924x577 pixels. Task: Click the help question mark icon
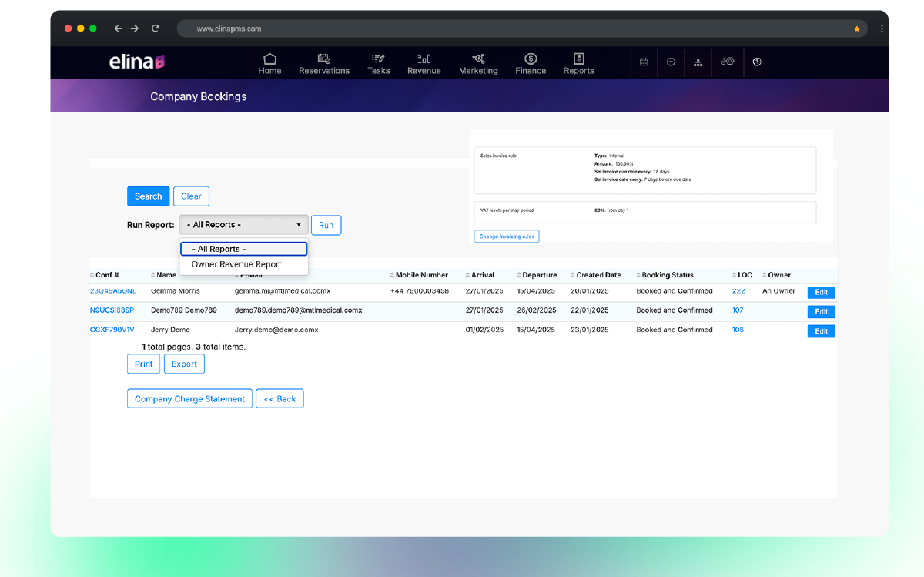click(757, 62)
